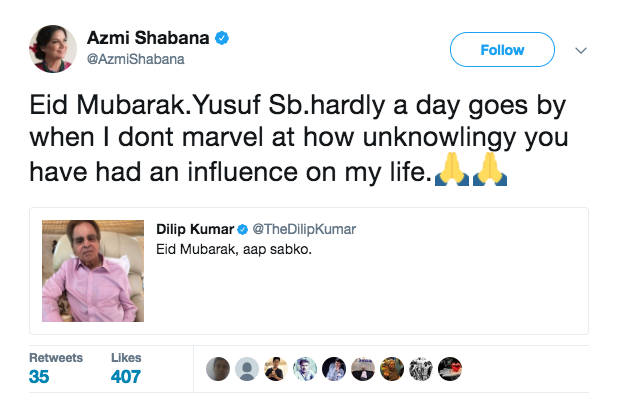The height and width of the screenshot is (395, 628).
Task: Open the sixth liker avatar in the row
Action: [363, 369]
